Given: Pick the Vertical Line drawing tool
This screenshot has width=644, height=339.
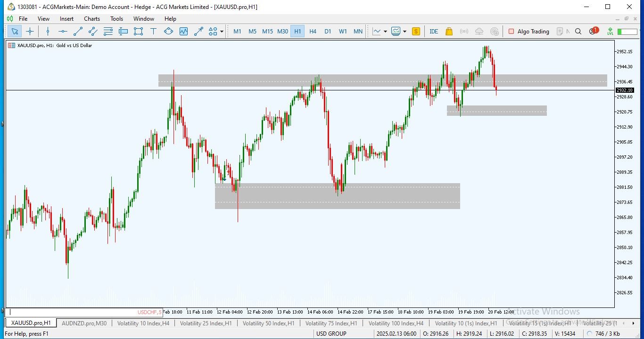Looking at the screenshot, I should pos(48,32).
